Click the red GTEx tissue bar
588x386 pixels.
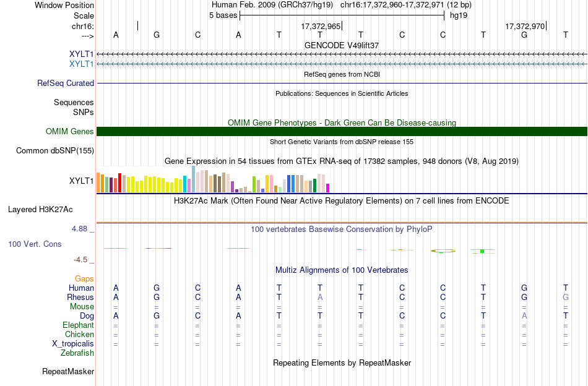(119, 183)
